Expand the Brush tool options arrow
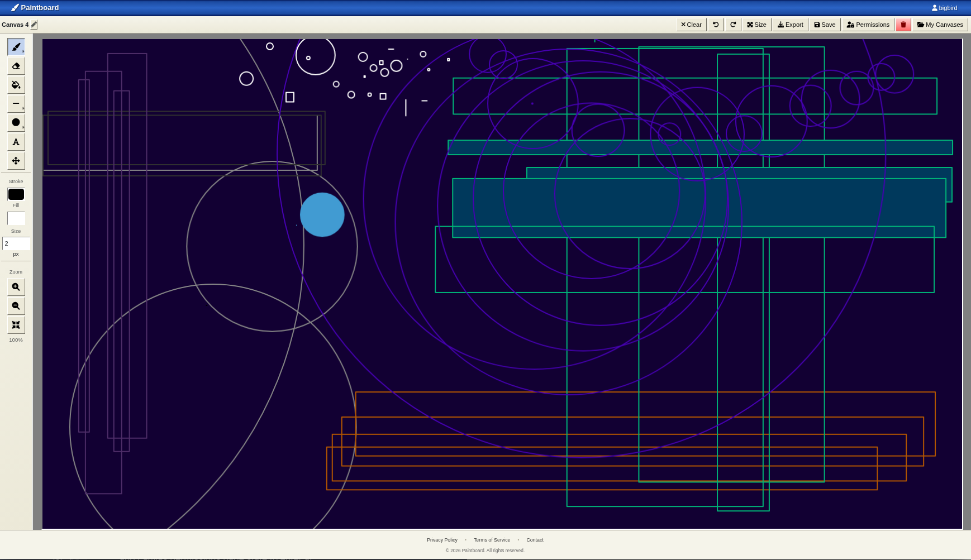The height and width of the screenshot is (560, 971). 22,50
